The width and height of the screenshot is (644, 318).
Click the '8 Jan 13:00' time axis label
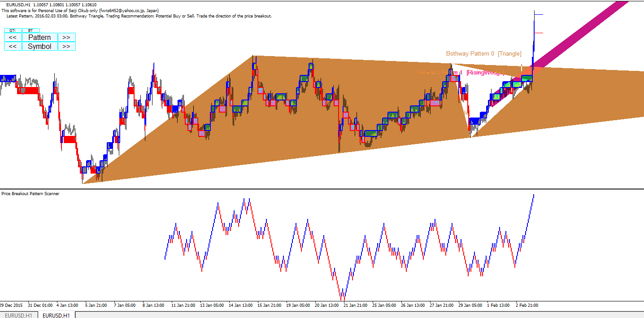pyautogui.click(x=153, y=305)
